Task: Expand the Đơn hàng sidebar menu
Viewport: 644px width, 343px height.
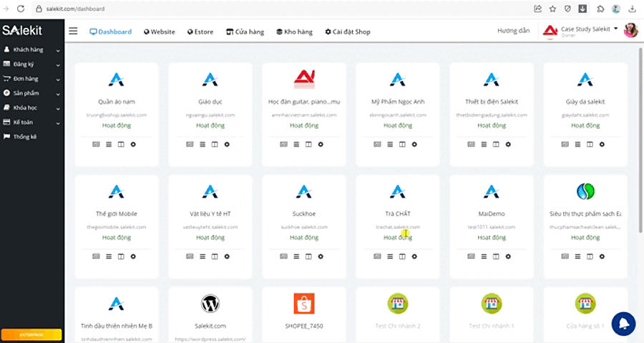Action: (32, 79)
